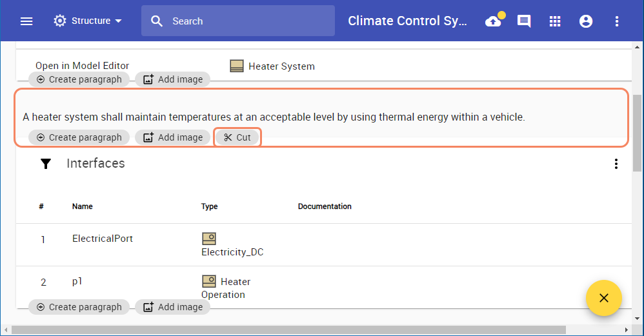644x336 pixels.
Task: Click the Cut button
Action: [237, 137]
